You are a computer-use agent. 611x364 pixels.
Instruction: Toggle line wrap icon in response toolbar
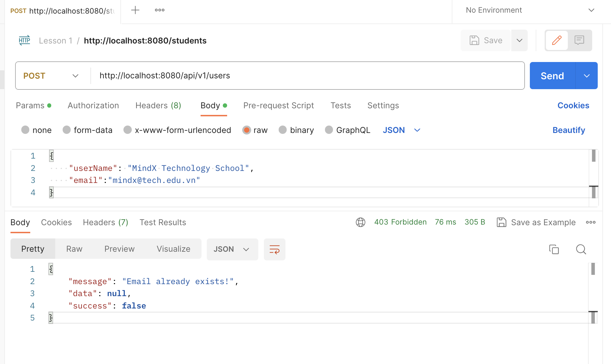point(274,249)
